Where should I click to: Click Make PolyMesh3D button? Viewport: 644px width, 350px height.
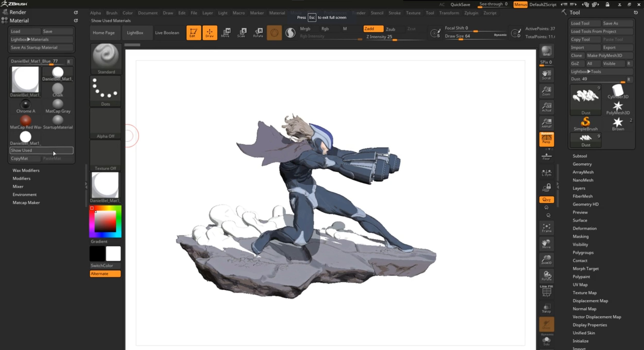604,56
